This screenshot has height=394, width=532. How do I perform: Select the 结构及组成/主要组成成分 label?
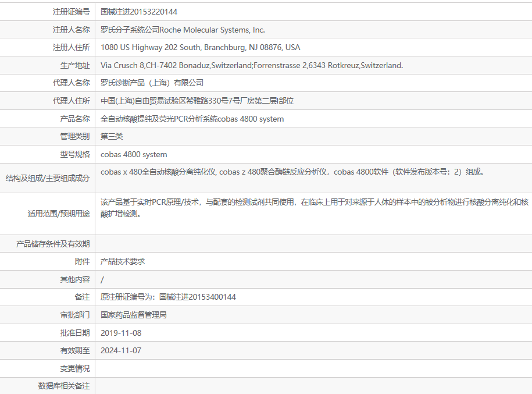click(x=48, y=178)
